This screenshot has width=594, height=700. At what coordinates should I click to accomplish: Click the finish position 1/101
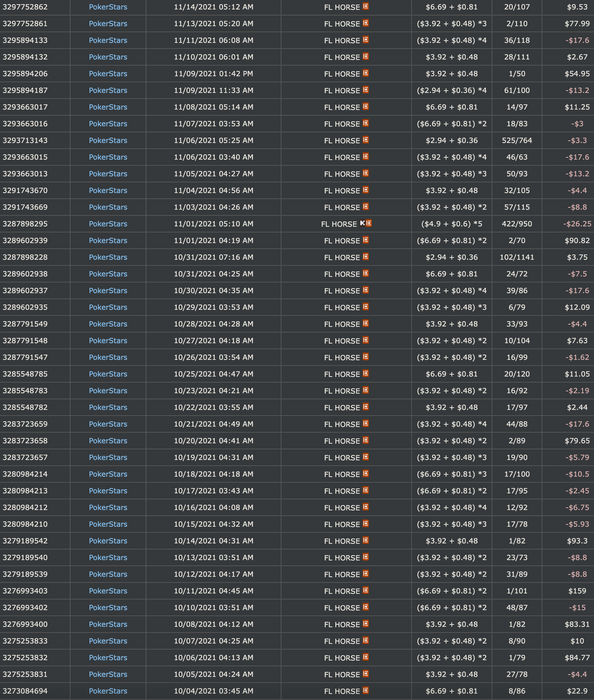click(x=517, y=591)
